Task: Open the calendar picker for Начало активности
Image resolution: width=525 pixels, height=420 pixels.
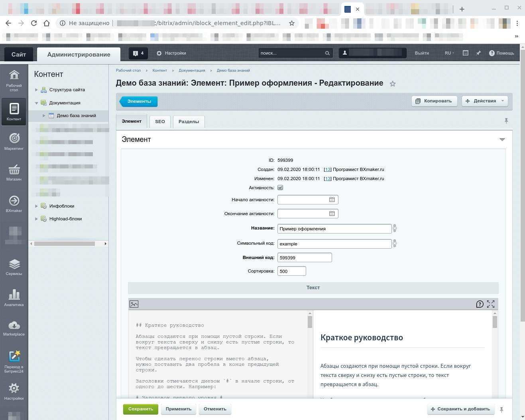Action: 332,199
